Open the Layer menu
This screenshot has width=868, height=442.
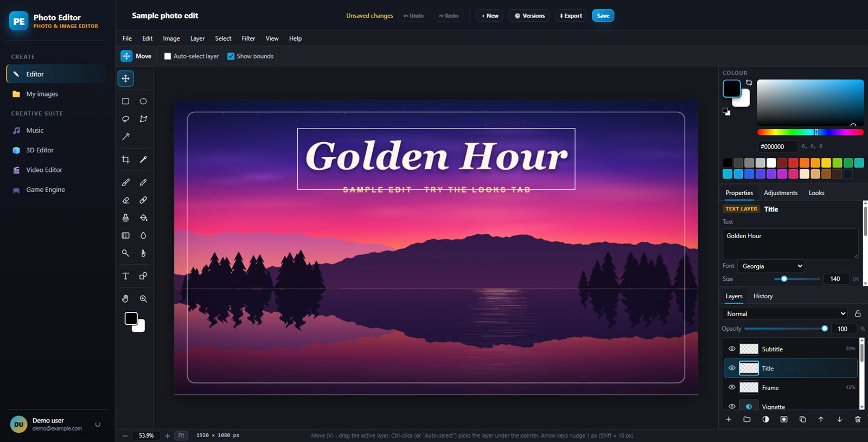pos(197,39)
